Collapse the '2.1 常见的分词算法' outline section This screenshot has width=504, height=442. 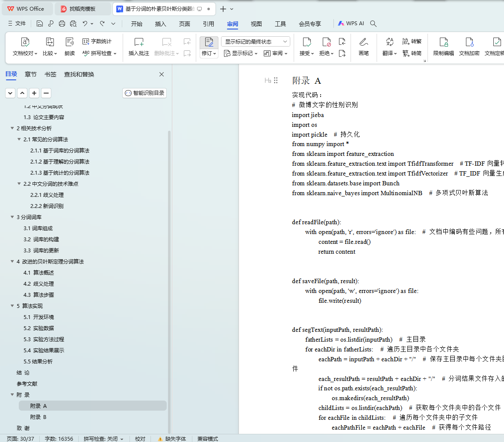coord(19,139)
